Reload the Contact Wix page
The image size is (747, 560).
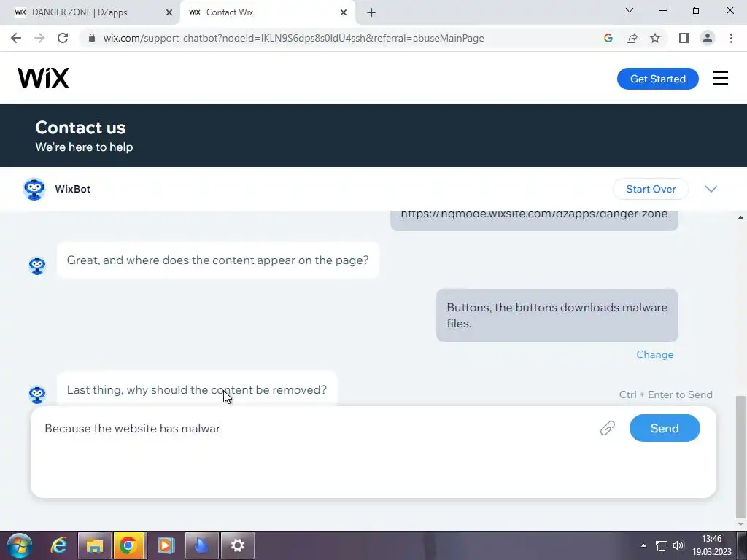[63, 38]
